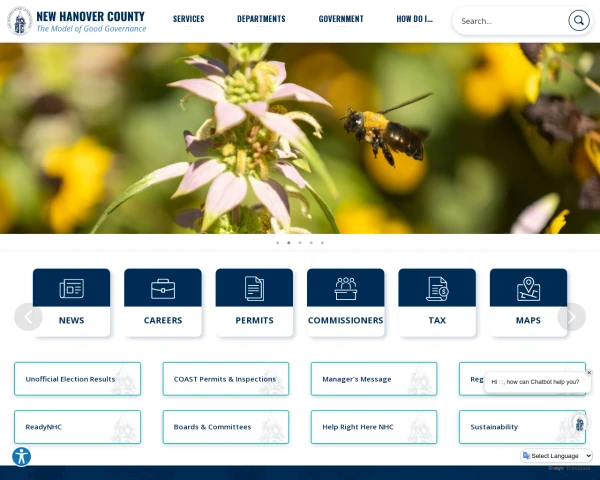This screenshot has height=480, width=600.
Task: Open the Maps pin icon tile
Action: click(528, 289)
